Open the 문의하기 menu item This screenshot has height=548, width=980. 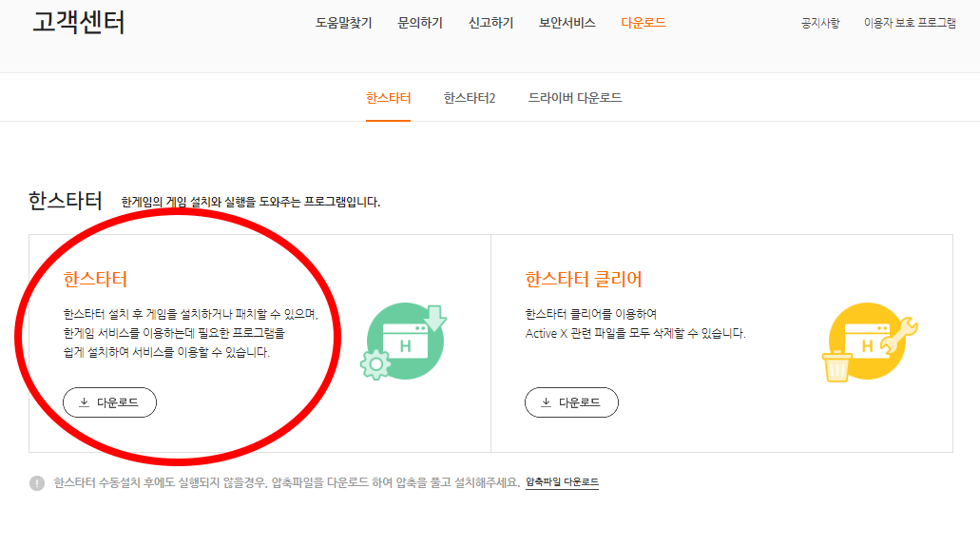[x=418, y=23]
